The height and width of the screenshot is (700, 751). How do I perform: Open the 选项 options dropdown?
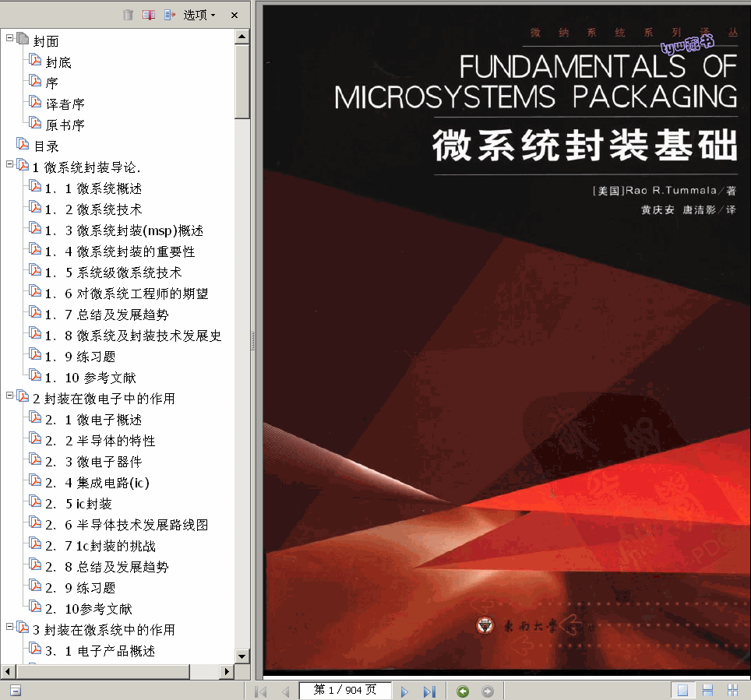click(x=199, y=15)
